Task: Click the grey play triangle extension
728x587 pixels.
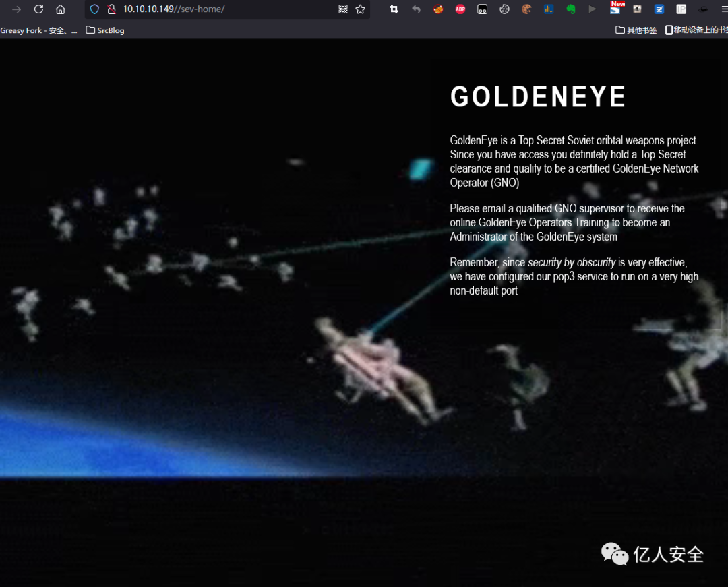Action: coord(592,9)
